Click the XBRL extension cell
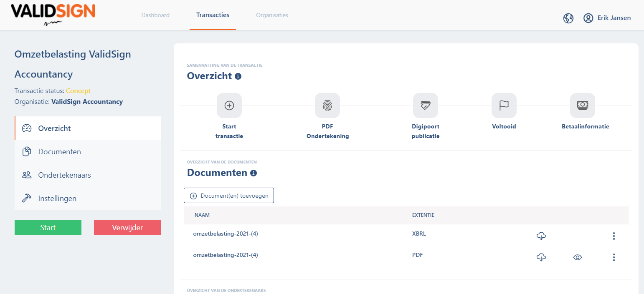The image size is (644, 294). [x=419, y=234]
